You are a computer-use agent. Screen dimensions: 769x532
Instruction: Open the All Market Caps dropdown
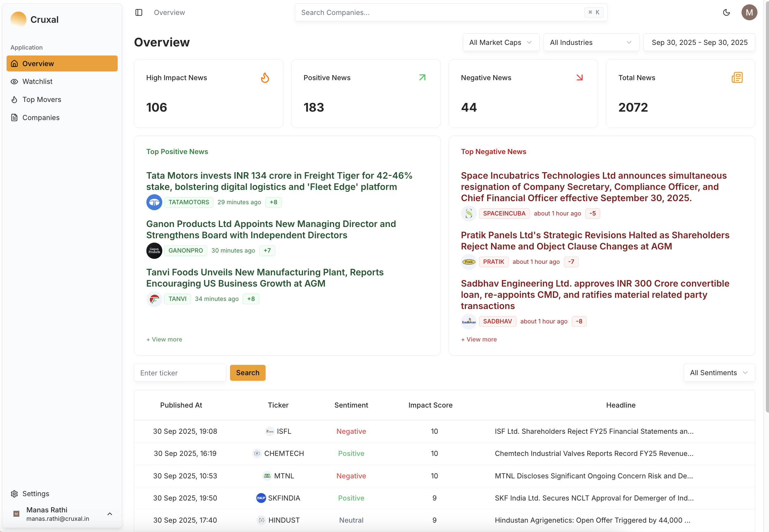coord(500,42)
